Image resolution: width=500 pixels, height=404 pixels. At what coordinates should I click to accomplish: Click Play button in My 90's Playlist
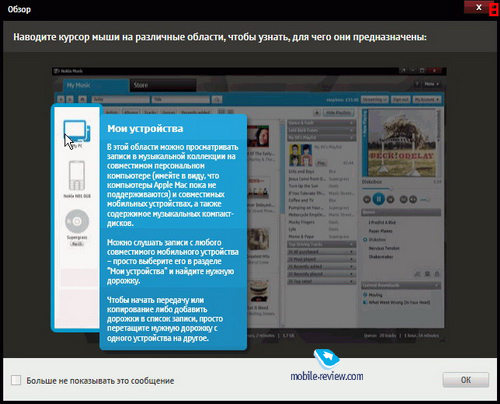pyautogui.click(x=321, y=163)
